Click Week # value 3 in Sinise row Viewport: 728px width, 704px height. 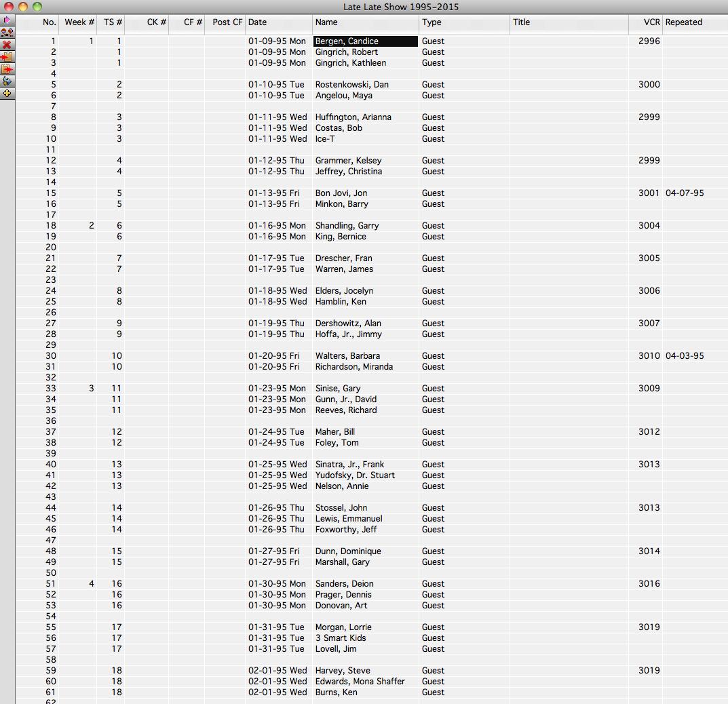click(92, 389)
